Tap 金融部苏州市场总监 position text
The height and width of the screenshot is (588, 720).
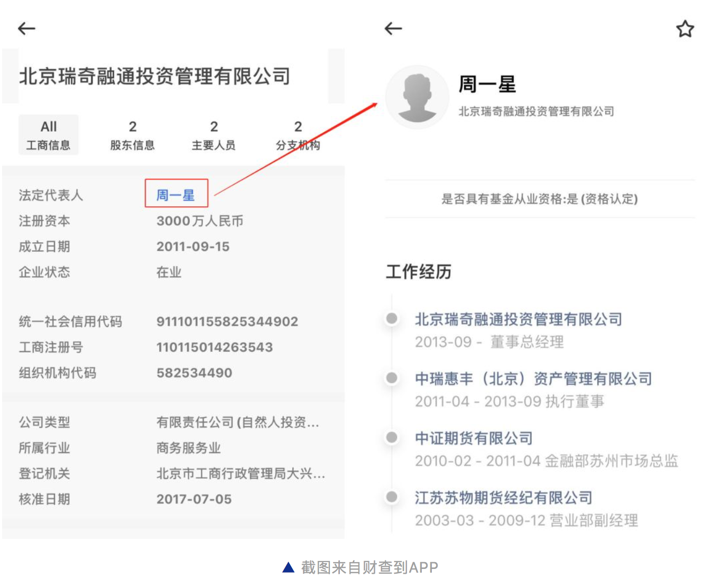point(611,461)
